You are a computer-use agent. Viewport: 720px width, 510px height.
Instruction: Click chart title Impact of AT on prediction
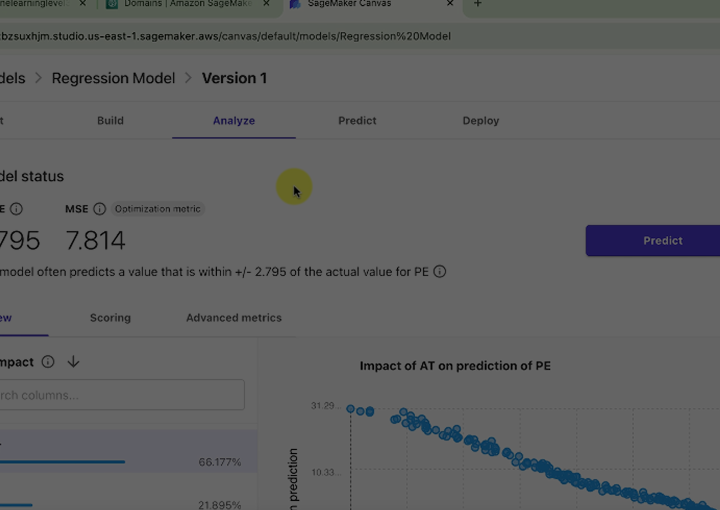pos(455,366)
